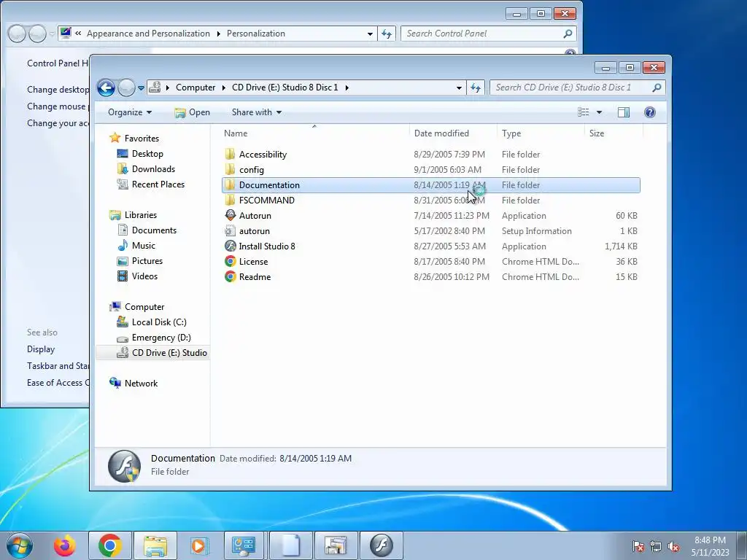The image size is (747, 560).
Task: Click Computer in the breadcrumb path
Action: [196, 87]
